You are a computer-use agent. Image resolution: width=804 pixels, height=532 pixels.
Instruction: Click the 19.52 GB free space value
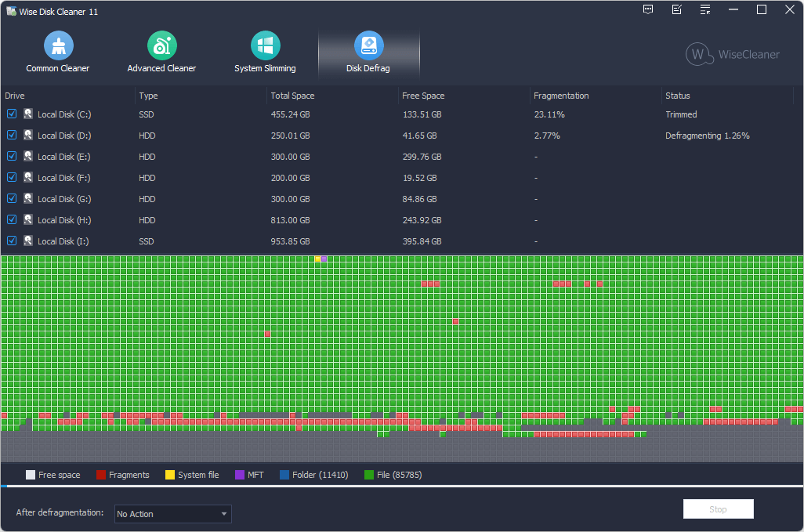[419, 178]
